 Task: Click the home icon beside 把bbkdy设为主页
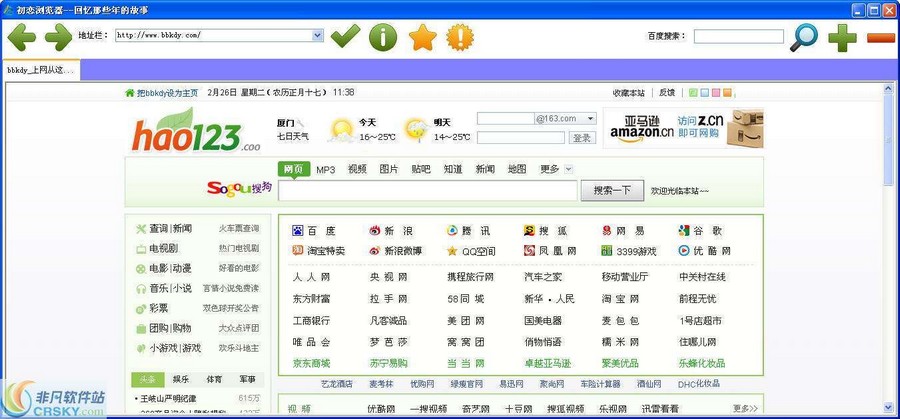130,93
